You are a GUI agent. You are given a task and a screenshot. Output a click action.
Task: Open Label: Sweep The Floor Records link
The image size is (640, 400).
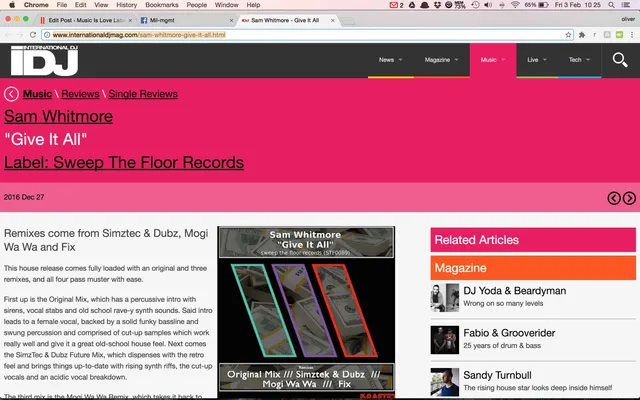coord(124,162)
